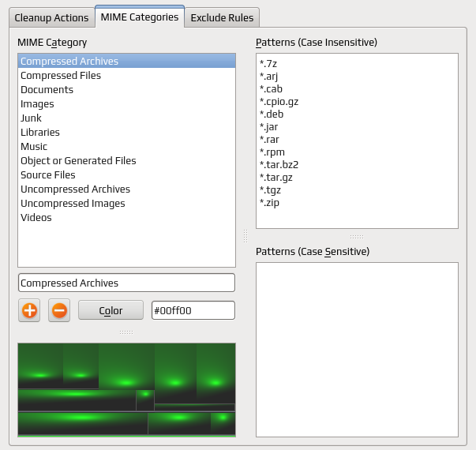
Task: Select Compressed Archives in category list
Action: (126, 61)
